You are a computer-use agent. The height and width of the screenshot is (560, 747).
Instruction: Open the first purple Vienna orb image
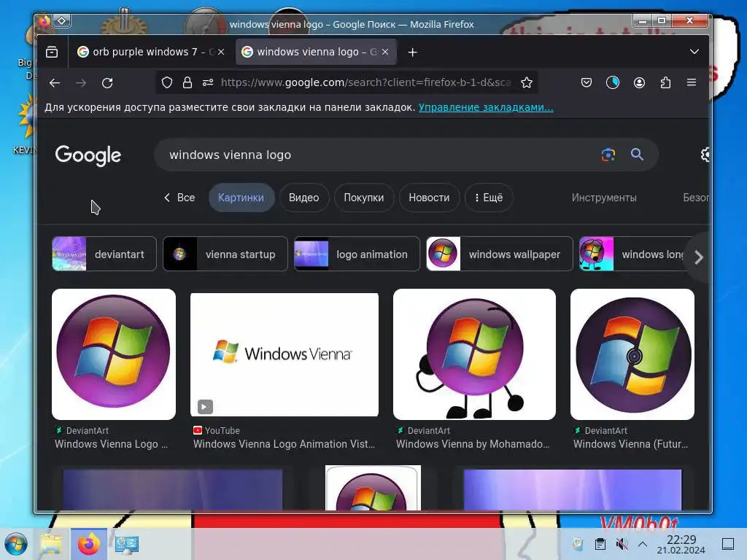coord(114,354)
